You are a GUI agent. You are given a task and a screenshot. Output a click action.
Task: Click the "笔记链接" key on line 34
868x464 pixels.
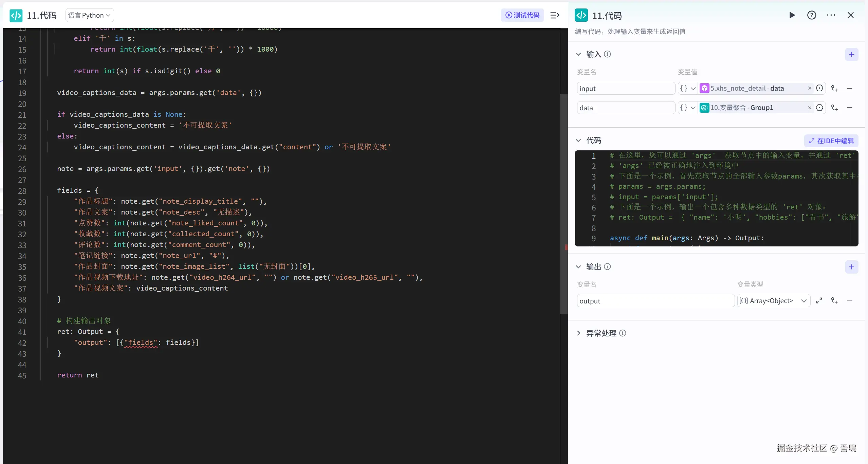[93, 256]
